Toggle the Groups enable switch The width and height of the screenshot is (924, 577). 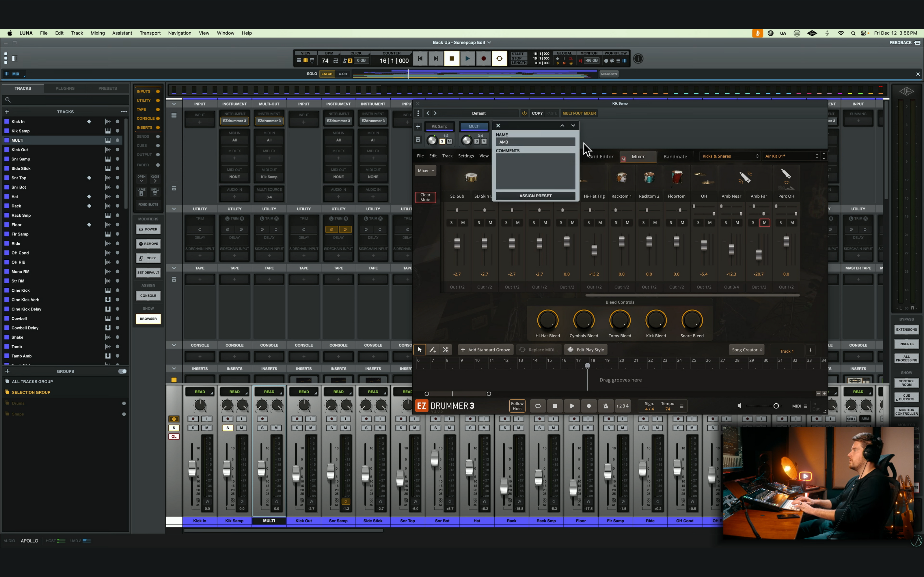point(122,371)
